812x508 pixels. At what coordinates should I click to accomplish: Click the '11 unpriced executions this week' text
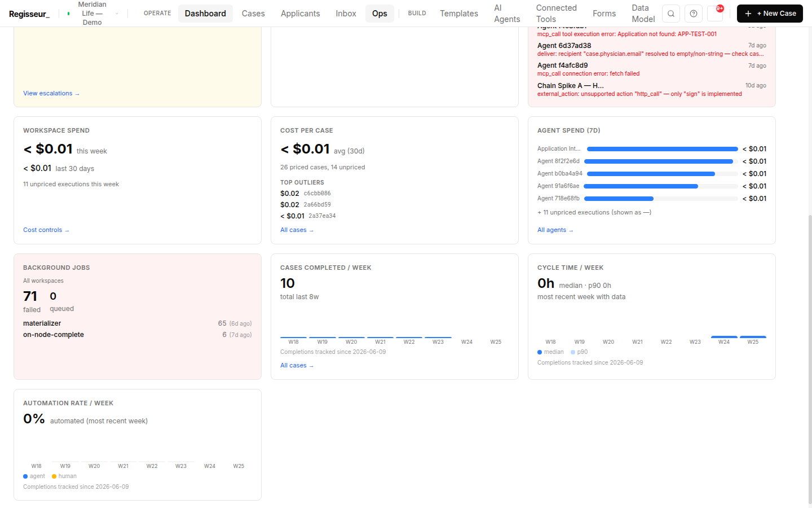[x=71, y=185]
